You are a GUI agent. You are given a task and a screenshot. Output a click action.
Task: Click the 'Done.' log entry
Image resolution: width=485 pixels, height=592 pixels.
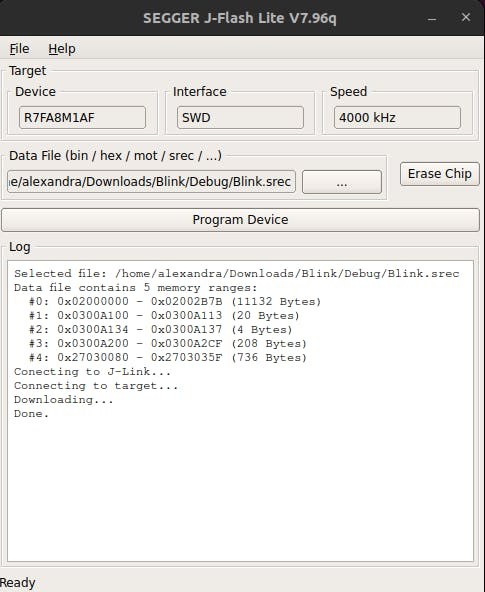(32, 414)
